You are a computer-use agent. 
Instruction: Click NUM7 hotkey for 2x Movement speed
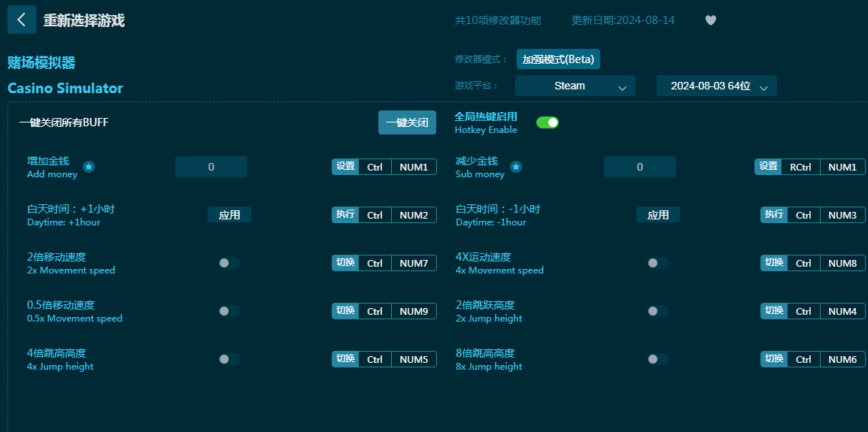point(414,263)
